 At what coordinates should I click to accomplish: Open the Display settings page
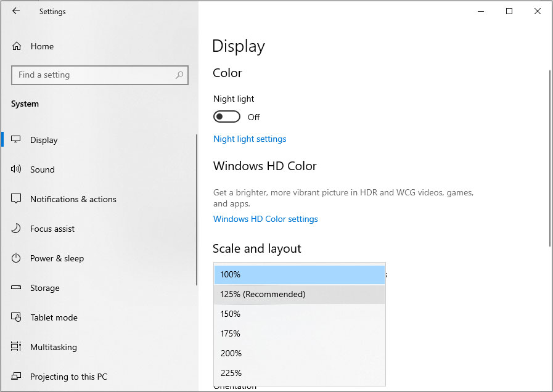pyautogui.click(x=44, y=140)
